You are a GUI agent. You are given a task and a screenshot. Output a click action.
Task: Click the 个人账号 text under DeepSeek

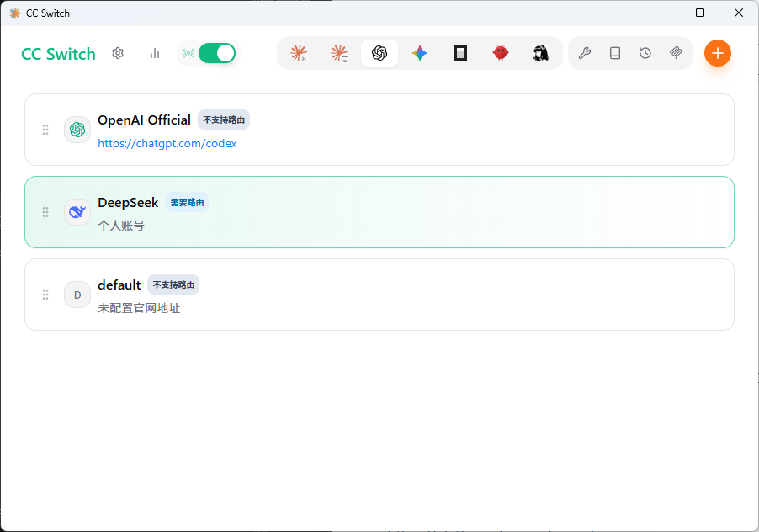click(121, 226)
